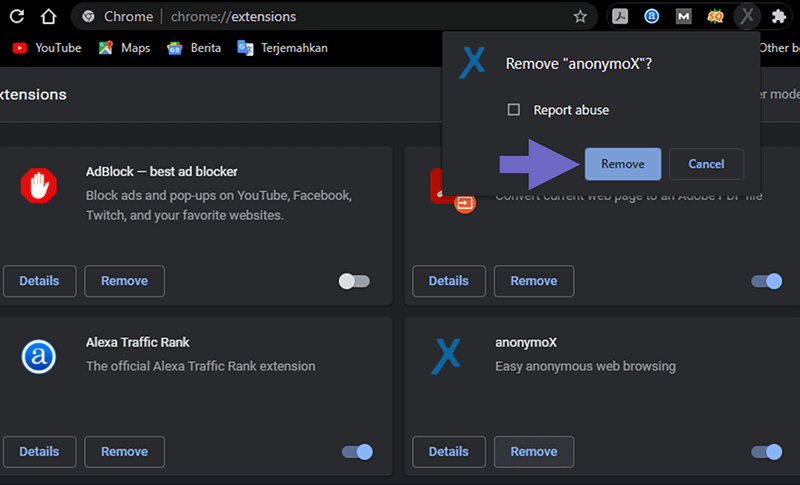Open the Terjemahkan bookmark

[x=282, y=48]
